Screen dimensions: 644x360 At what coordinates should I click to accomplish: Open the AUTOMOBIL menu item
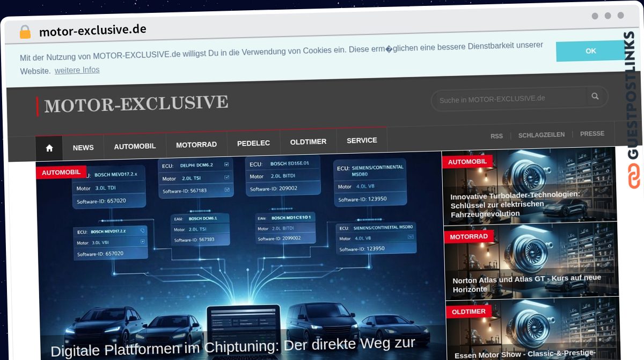135,146
